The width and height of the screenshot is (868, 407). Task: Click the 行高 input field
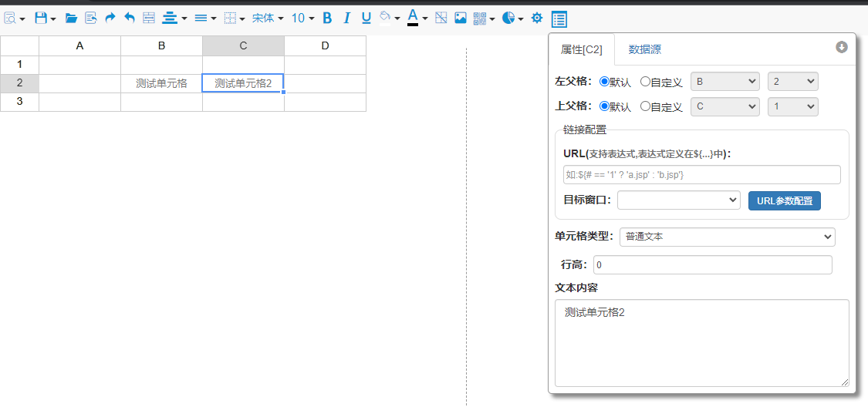713,265
